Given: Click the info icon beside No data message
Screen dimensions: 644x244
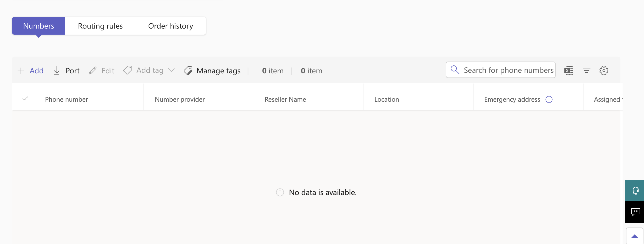Looking at the screenshot, I should [280, 192].
